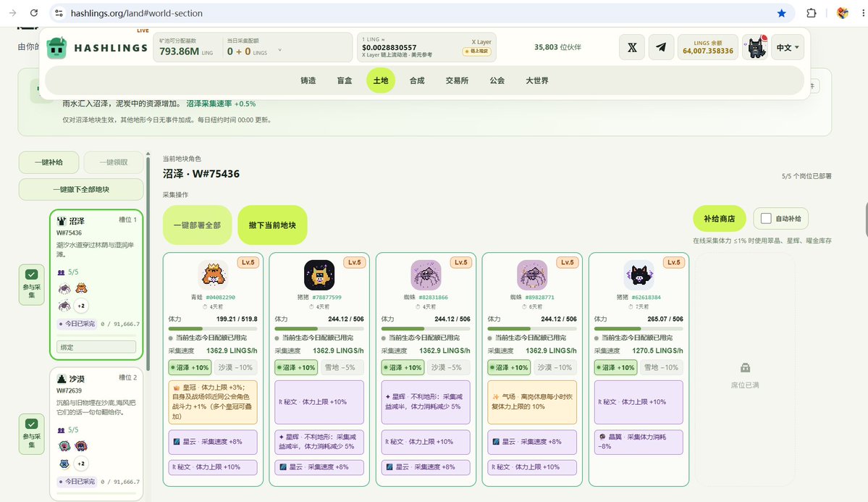Open the browser extensions puzzle icon

coord(811,13)
